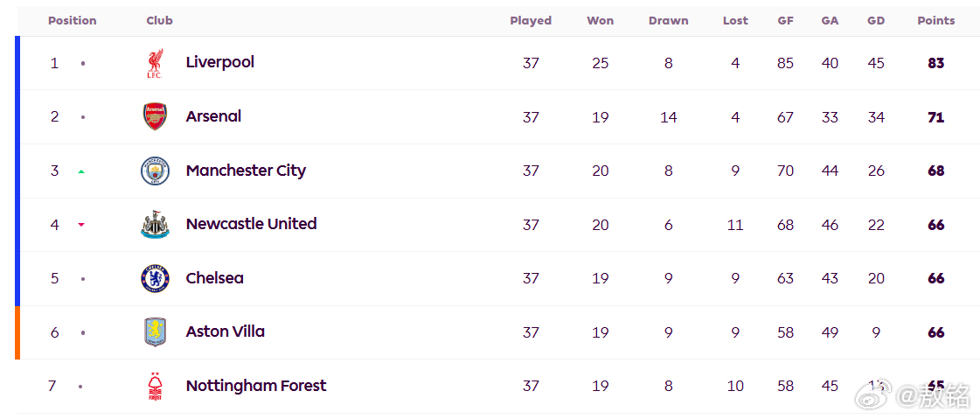This screenshot has width=980, height=419.
Task: Click Liverpool's 83 points value
Action: click(x=935, y=63)
